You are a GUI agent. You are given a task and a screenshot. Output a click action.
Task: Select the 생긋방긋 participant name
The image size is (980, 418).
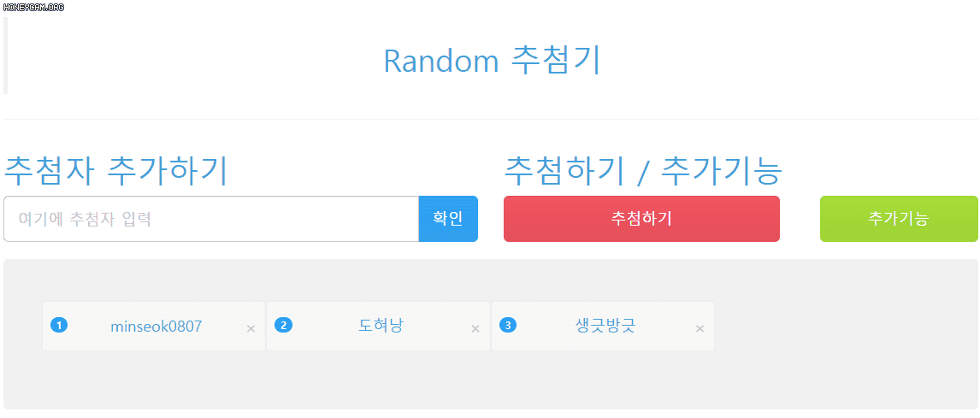click(605, 326)
